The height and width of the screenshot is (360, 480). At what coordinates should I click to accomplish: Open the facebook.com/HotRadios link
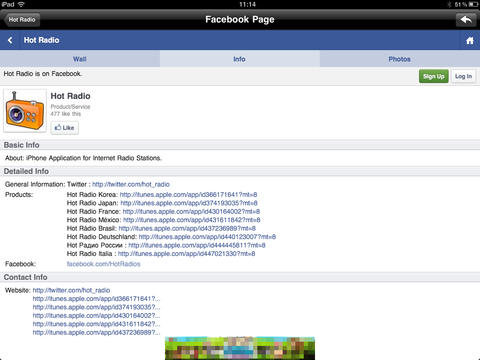pos(103,264)
